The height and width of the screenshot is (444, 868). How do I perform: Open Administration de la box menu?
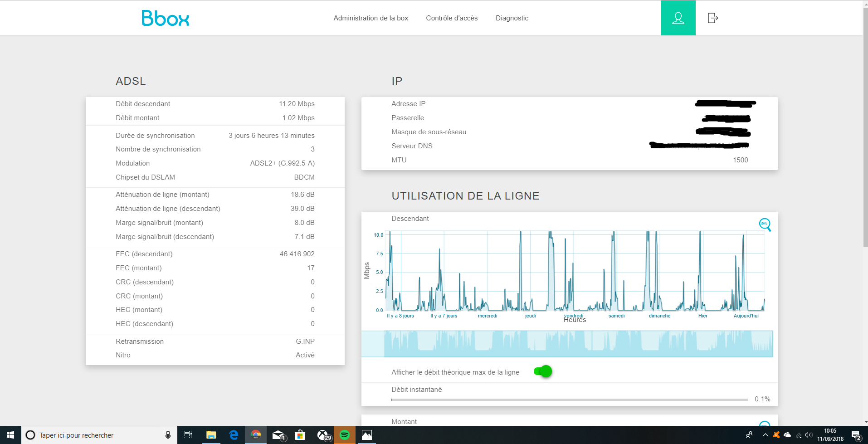[371, 18]
